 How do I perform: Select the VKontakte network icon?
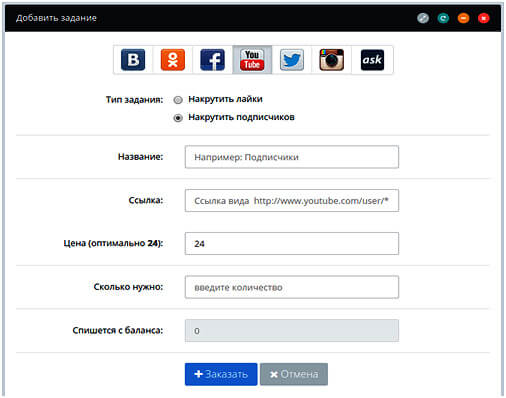(133, 60)
